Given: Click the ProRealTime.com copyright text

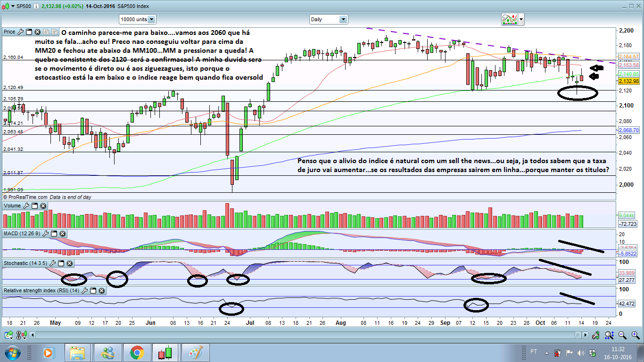Looking at the screenshot, I should [x=25, y=197].
